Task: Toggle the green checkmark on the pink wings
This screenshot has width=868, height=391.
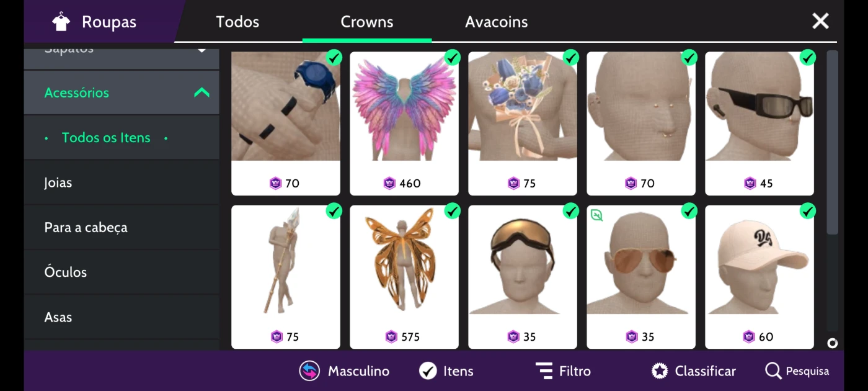Action: [x=453, y=58]
